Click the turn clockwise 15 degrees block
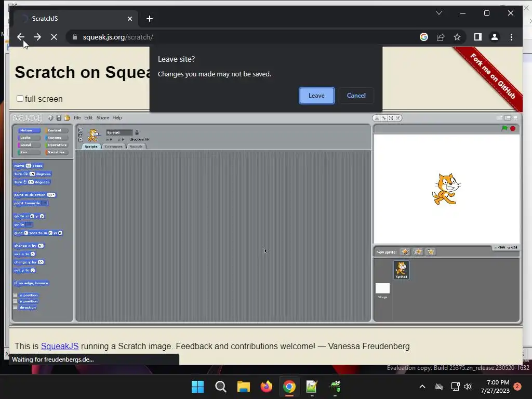Image resolution: width=532 pixels, height=399 pixels. [32, 174]
